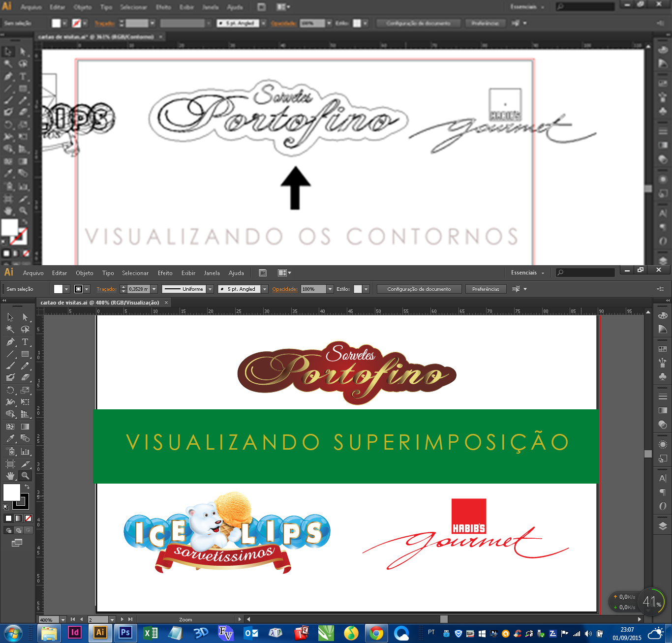Open Photoshop from the Windows taskbar
The width and height of the screenshot is (672, 643).
point(125,633)
